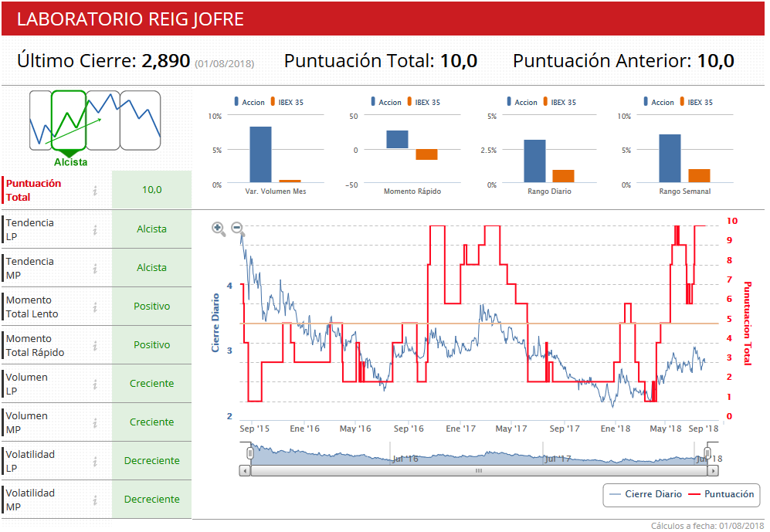The height and width of the screenshot is (532, 770).
Task: Toggle Accion series in Var. Volumen Mes chart
Action: point(250,102)
